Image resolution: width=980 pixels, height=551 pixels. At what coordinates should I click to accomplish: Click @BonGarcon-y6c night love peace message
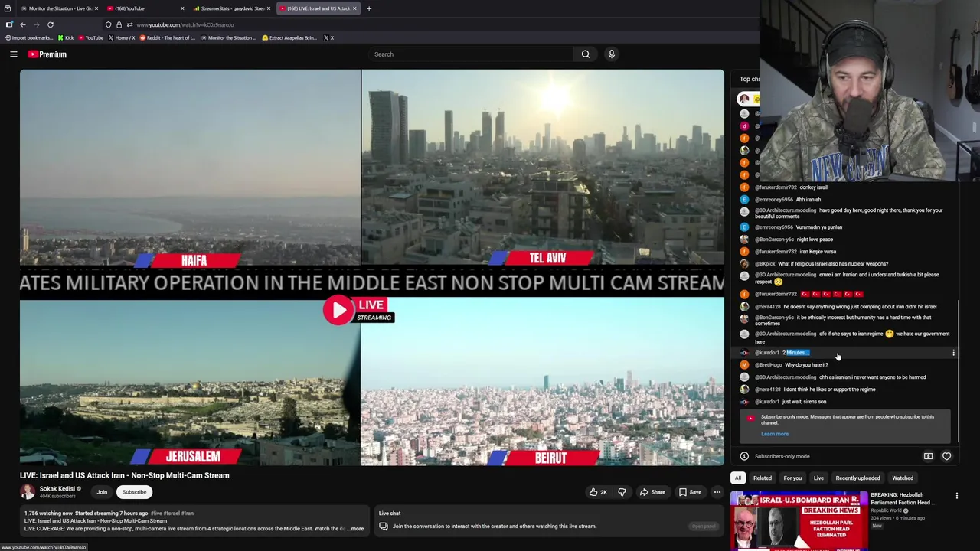pos(815,240)
